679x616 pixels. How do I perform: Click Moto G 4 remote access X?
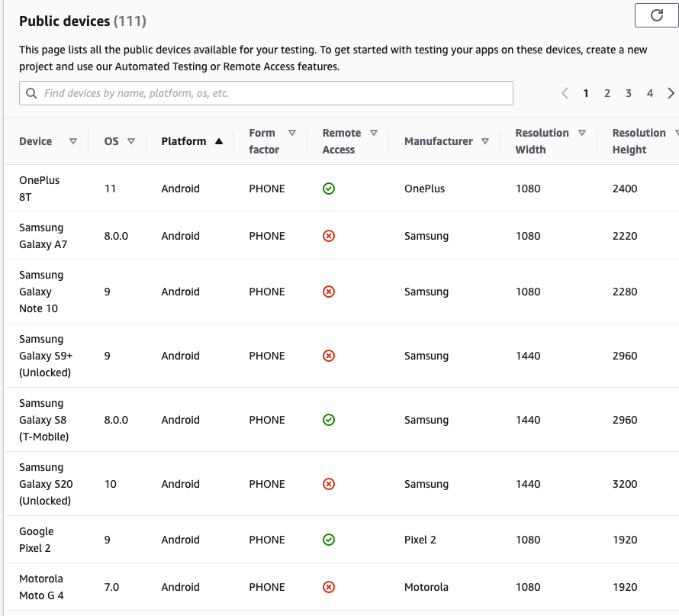[x=329, y=587]
